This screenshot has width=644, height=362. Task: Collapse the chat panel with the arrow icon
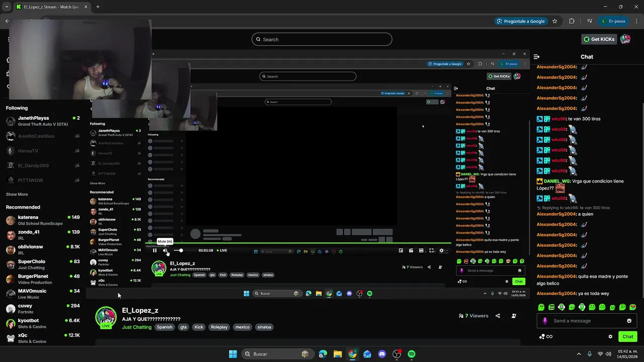[x=537, y=57]
